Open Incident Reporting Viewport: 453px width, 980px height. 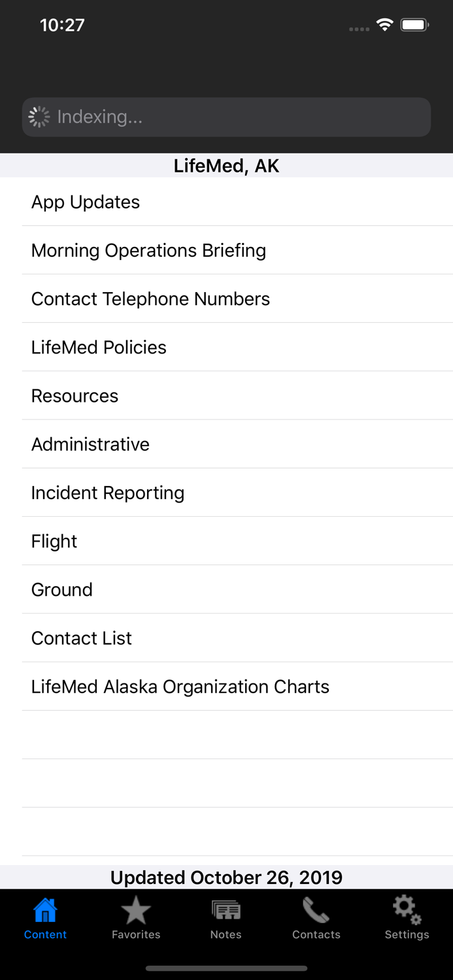tap(107, 493)
